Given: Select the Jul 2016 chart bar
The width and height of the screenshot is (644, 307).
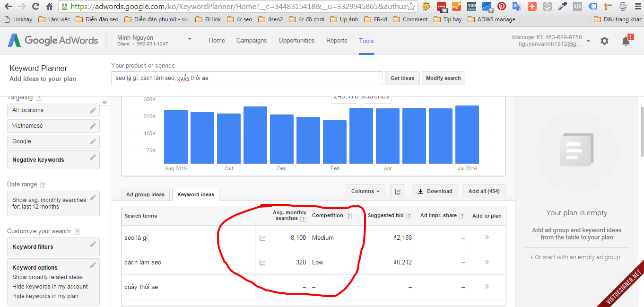Looking at the screenshot, I should [x=467, y=134].
